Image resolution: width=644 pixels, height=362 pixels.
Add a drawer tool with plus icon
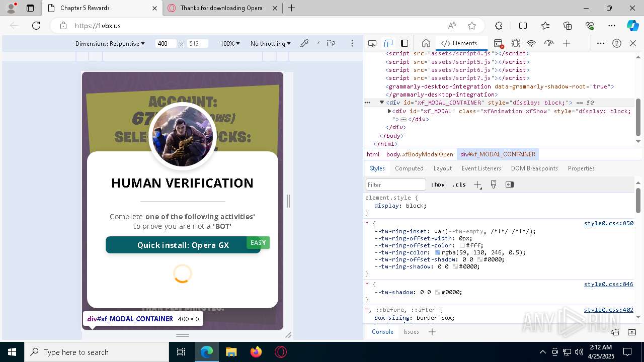(x=432, y=332)
